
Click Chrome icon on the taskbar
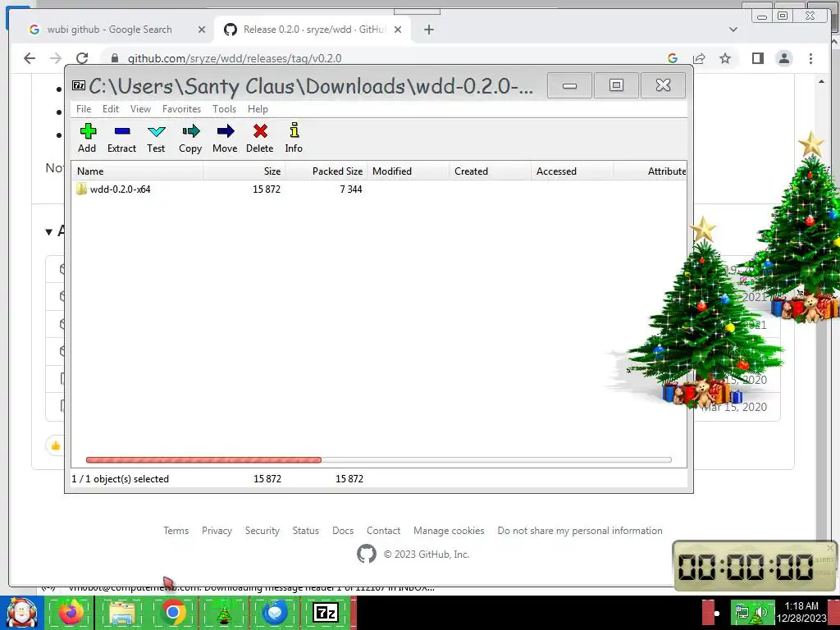point(173,613)
